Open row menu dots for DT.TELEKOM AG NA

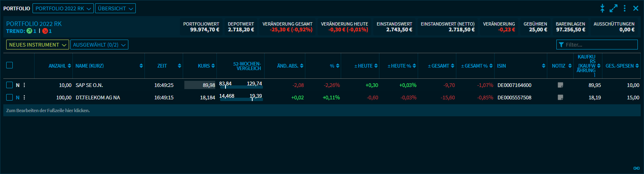tap(24, 98)
